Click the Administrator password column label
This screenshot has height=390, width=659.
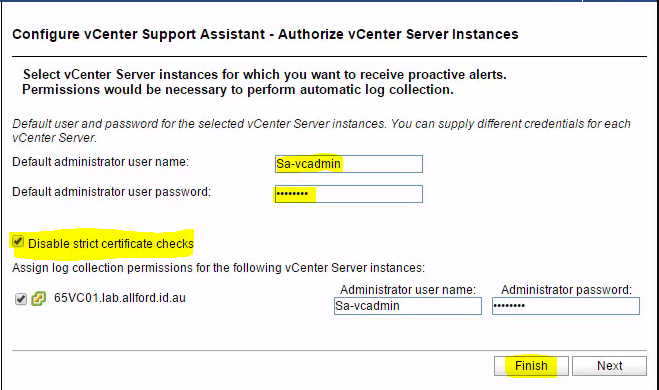click(x=566, y=290)
